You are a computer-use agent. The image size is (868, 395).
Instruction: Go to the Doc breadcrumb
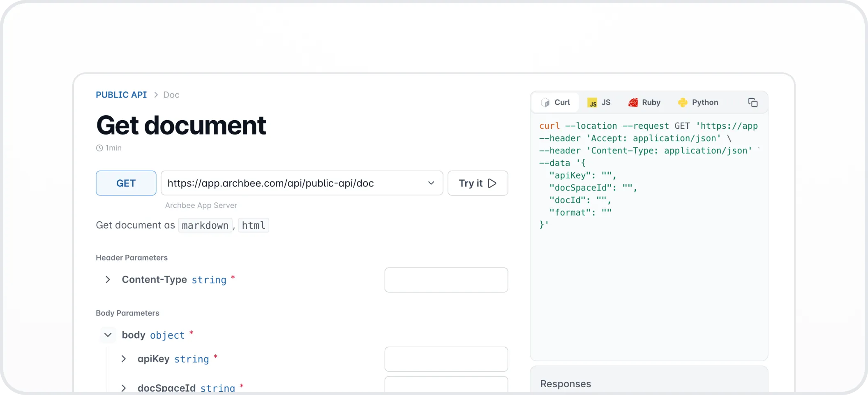[171, 95]
